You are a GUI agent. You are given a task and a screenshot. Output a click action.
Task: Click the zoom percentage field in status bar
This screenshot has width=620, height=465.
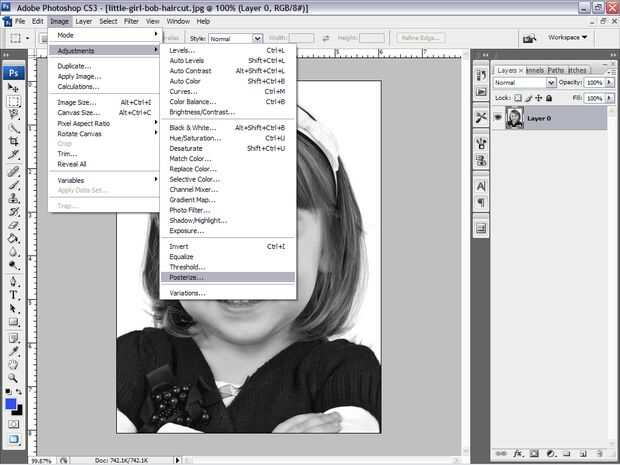click(43, 461)
